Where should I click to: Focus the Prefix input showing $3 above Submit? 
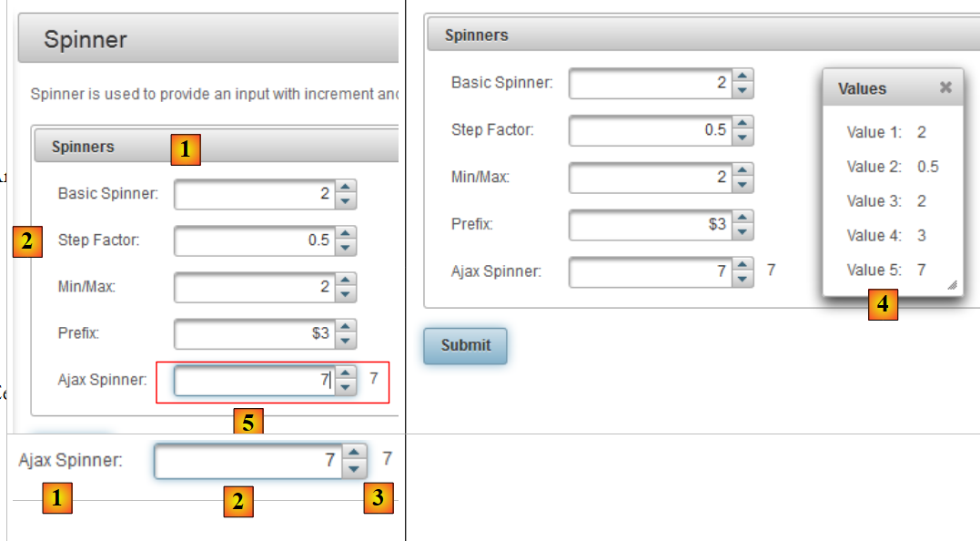650,224
